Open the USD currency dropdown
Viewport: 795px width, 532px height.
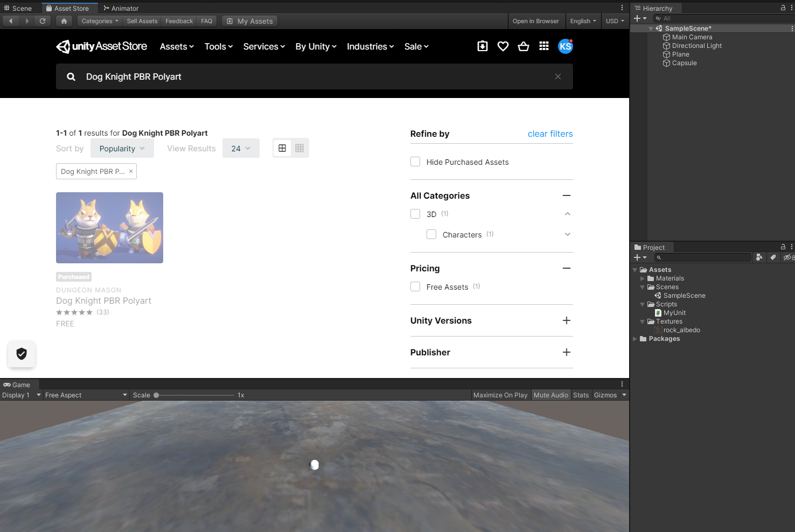[615, 21]
